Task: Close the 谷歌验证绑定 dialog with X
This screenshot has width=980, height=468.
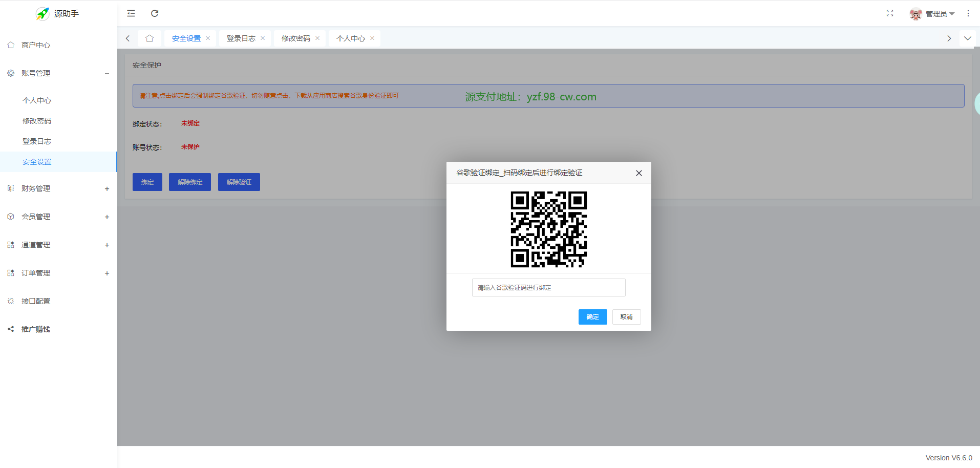Action: tap(639, 173)
